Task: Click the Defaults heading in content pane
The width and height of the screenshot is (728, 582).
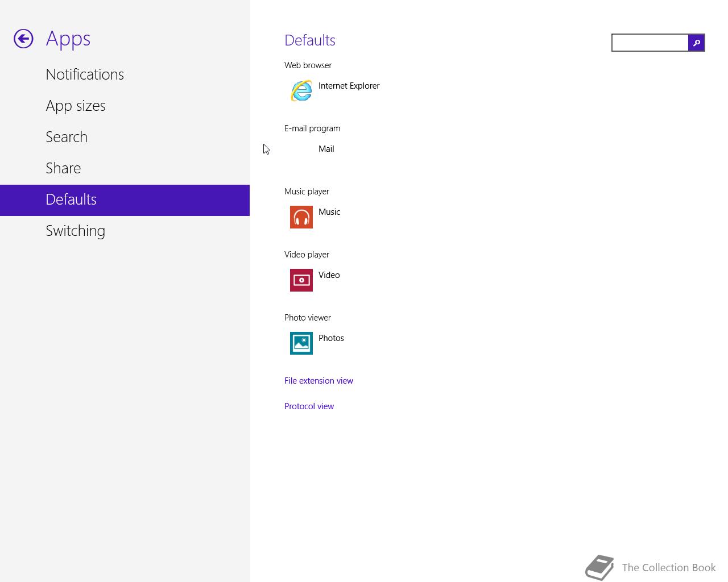Action: tap(310, 40)
